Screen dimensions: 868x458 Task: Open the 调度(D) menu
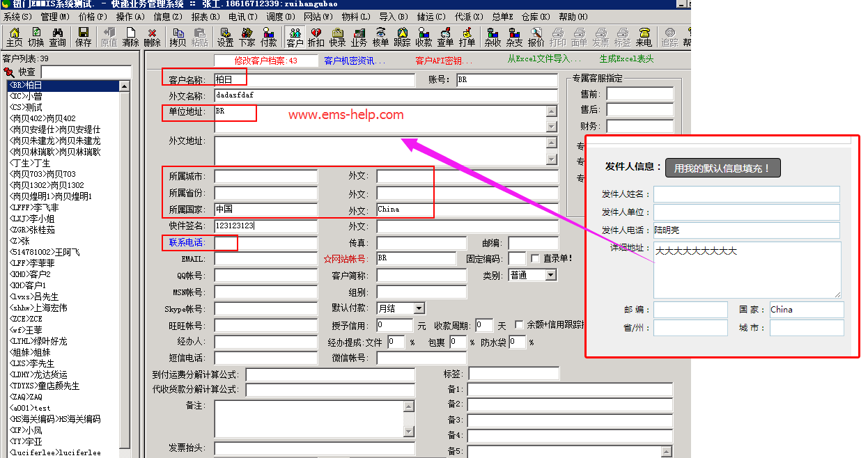[x=281, y=17]
